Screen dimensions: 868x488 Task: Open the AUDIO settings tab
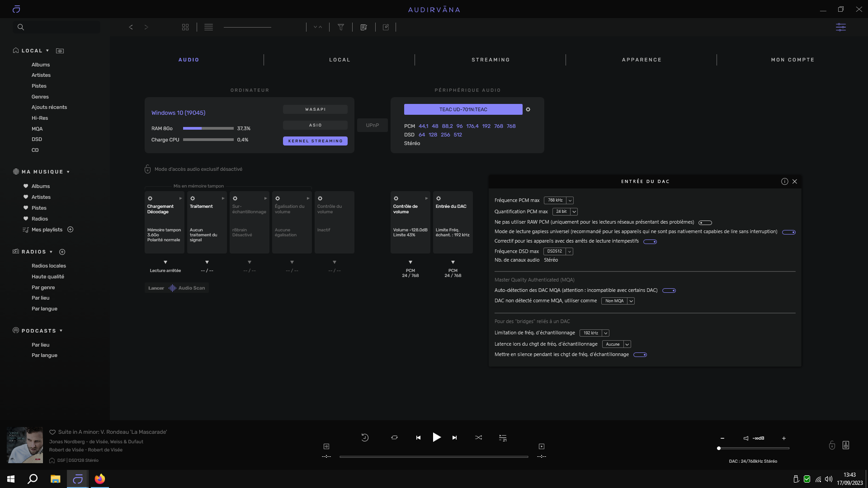pyautogui.click(x=189, y=60)
